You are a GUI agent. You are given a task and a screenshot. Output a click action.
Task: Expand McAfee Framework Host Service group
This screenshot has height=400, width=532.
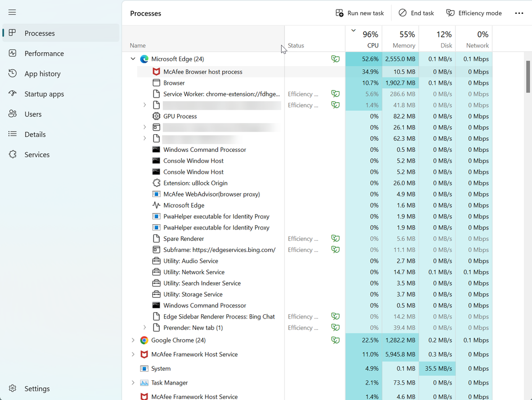(x=133, y=354)
